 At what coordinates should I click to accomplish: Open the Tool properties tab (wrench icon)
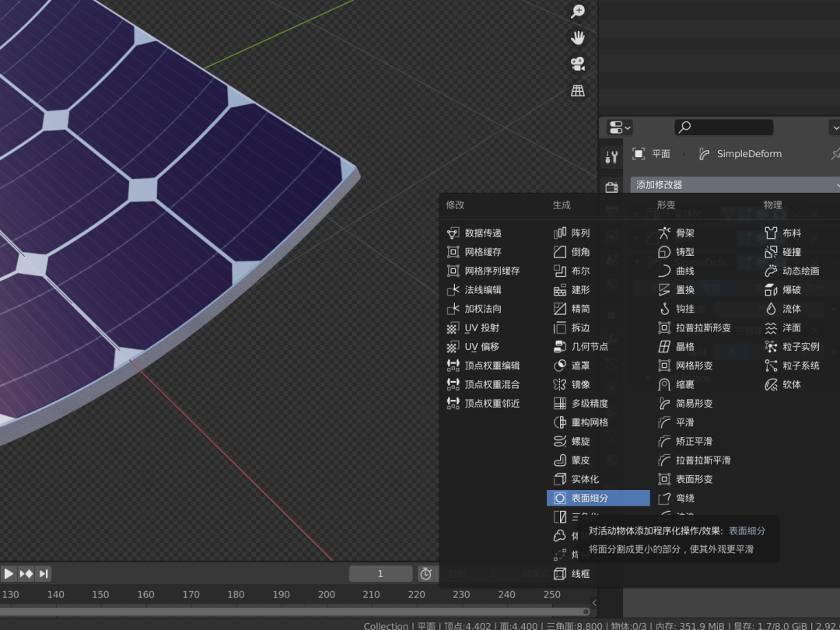click(x=611, y=157)
